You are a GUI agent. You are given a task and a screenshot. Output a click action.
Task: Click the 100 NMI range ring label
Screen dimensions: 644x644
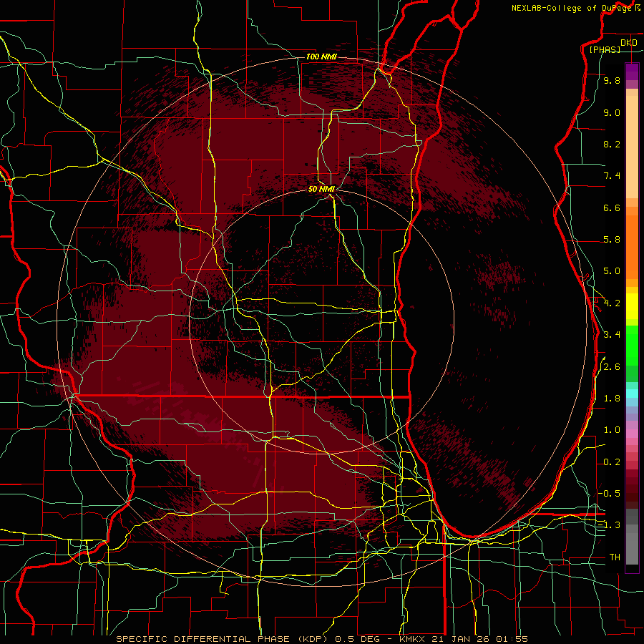[321, 57]
